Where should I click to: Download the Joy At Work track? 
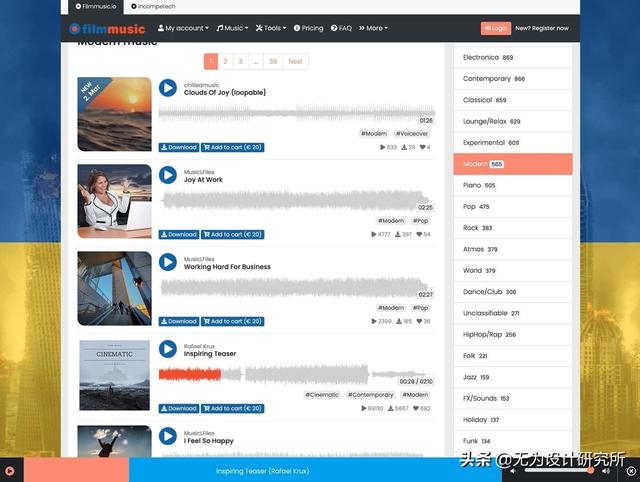[179, 234]
